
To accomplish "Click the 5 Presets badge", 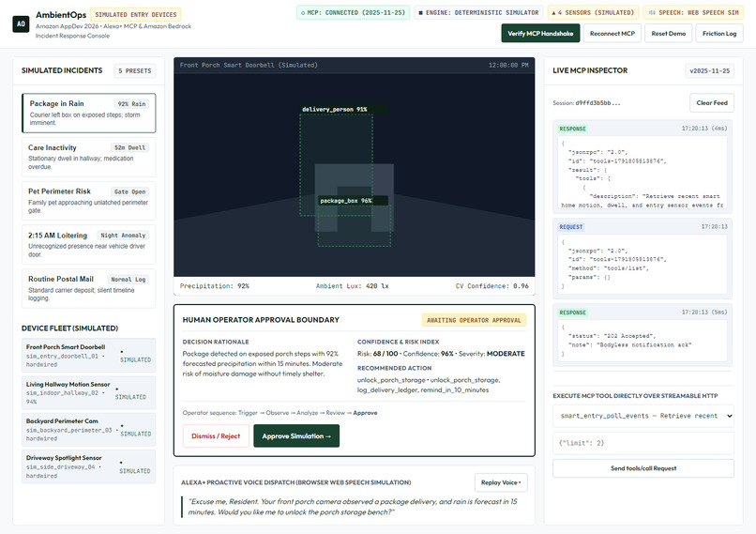I will (134, 70).
